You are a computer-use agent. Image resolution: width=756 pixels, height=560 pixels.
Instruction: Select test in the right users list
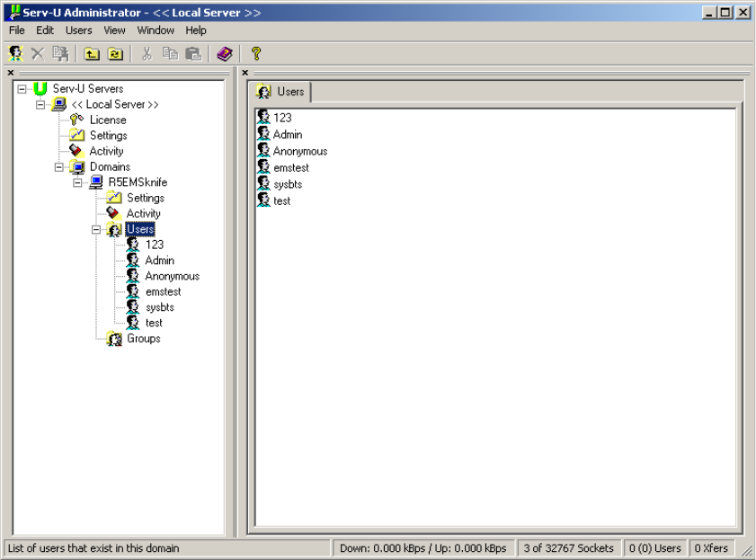coord(282,201)
